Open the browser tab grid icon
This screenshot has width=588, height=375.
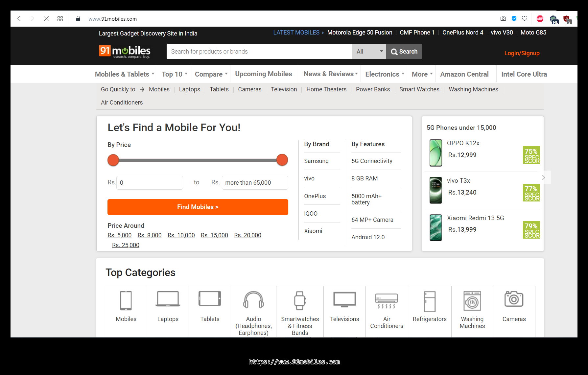click(x=60, y=19)
